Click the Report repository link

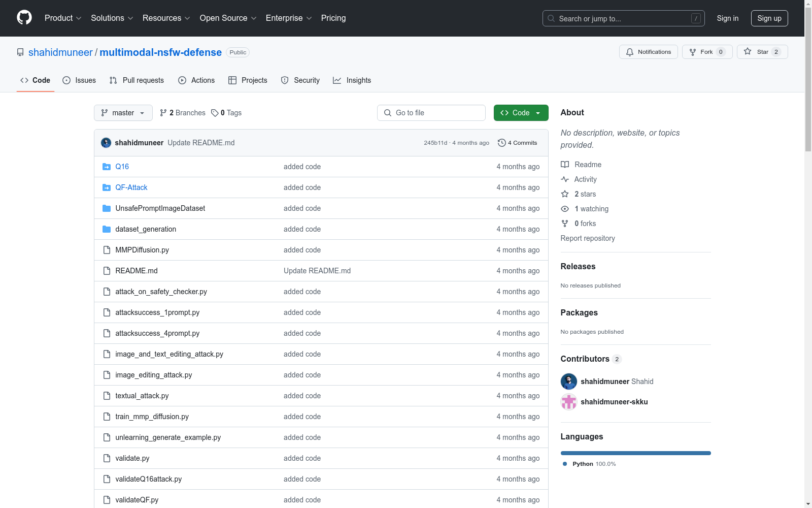tap(588, 238)
